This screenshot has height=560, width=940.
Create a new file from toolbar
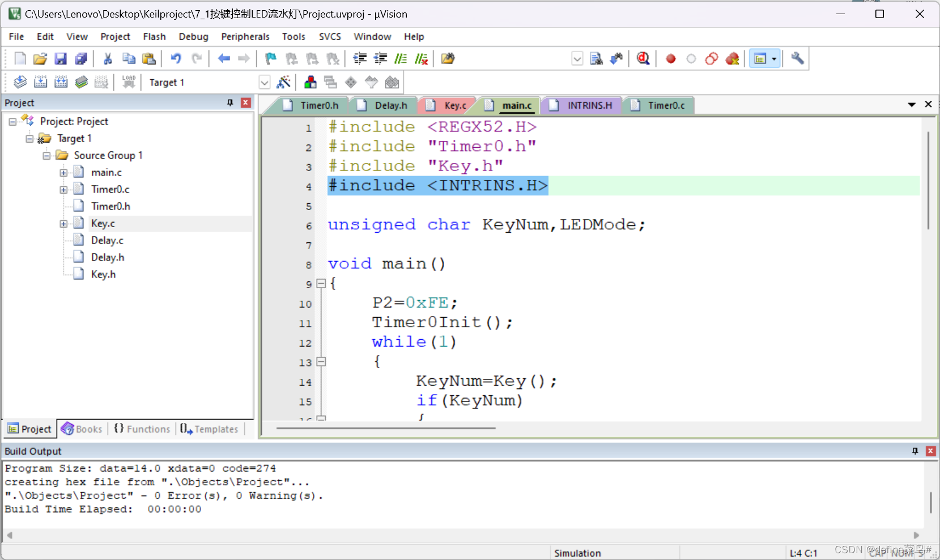click(20, 58)
